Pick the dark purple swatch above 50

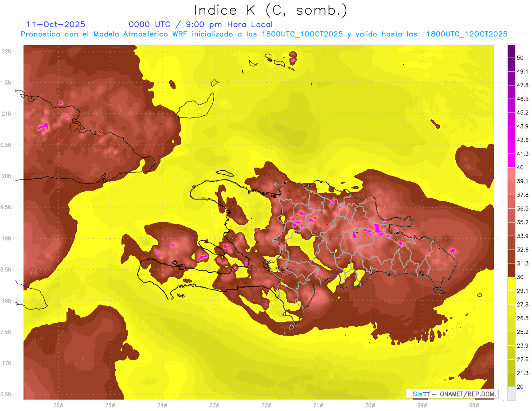tap(511, 51)
